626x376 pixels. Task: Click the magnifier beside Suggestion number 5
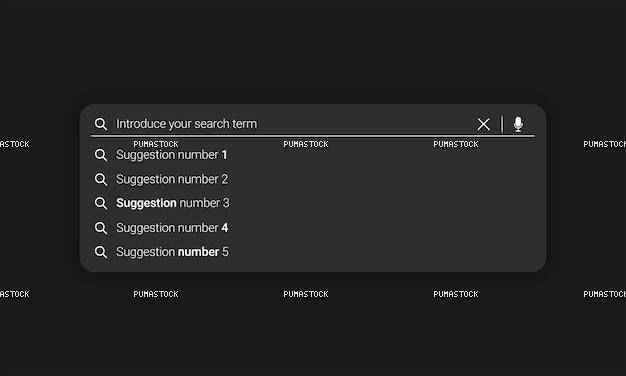101,252
